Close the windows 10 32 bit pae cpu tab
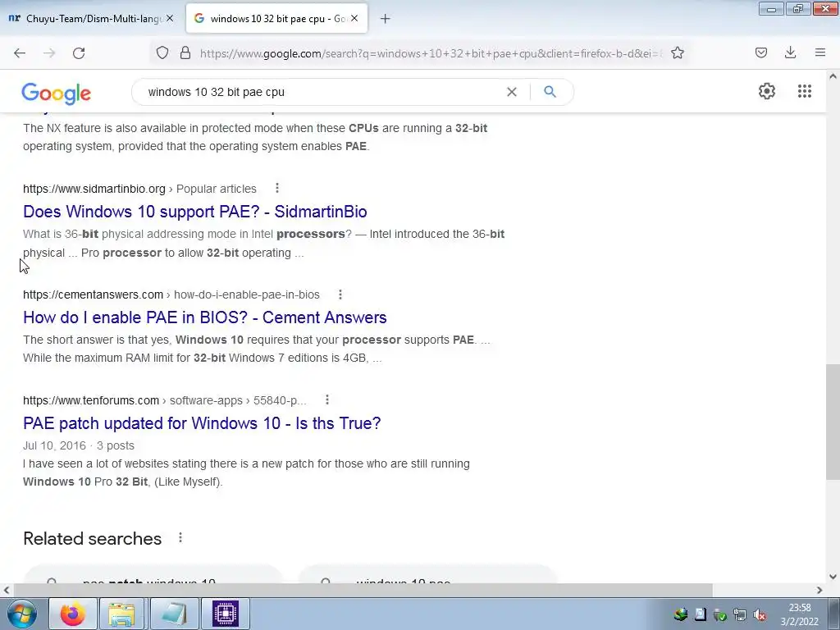This screenshot has width=840, height=630. point(354,18)
